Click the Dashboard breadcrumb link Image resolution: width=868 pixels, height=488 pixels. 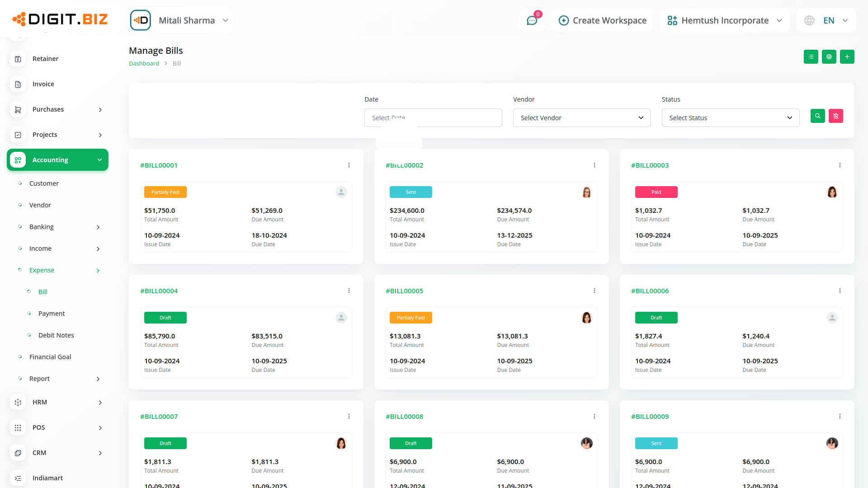click(144, 64)
